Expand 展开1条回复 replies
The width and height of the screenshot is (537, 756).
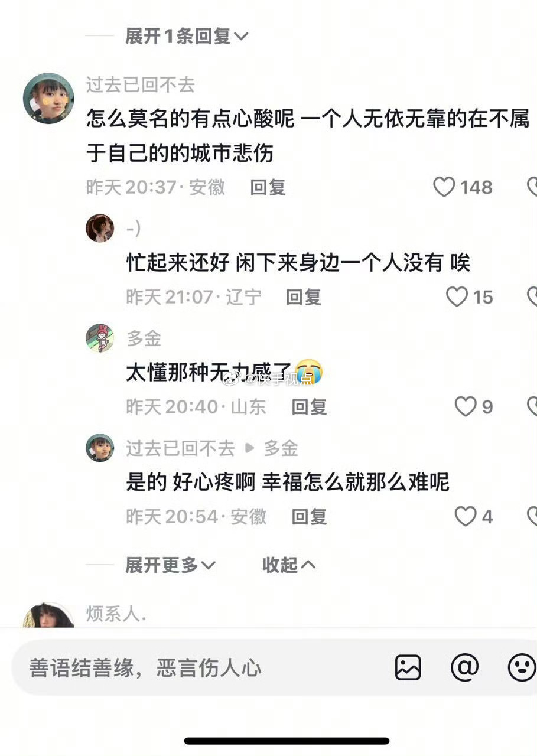tap(187, 37)
